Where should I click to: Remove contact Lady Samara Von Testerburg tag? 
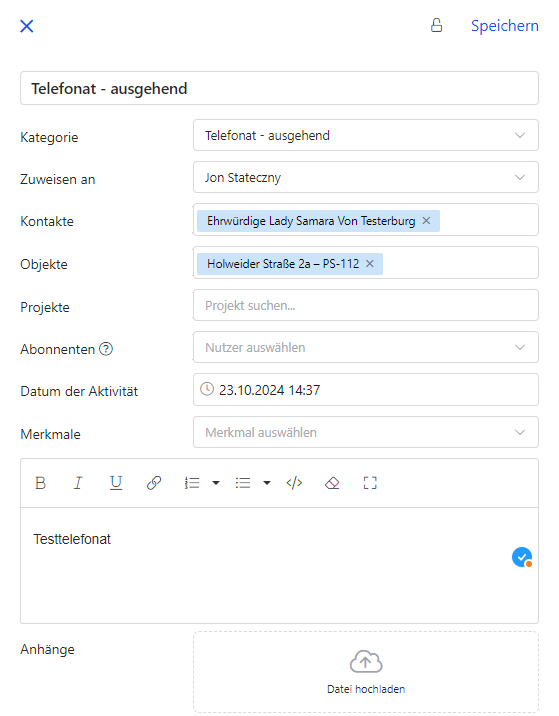[426, 221]
